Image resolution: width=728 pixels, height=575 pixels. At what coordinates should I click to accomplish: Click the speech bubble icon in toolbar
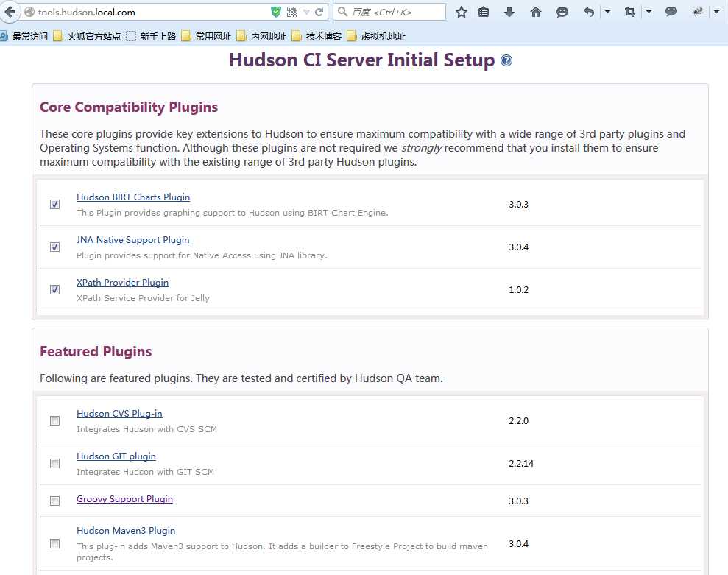pyautogui.click(x=671, y=12)
